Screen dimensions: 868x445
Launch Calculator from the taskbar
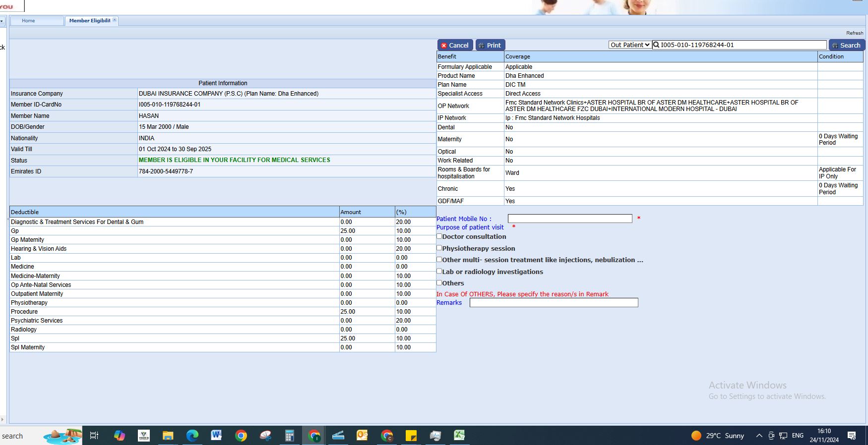(x=289, y=436)
